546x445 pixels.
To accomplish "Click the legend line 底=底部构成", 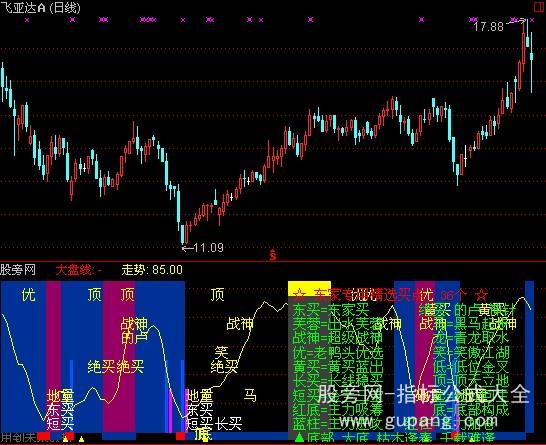I will (x=471, y=410).
